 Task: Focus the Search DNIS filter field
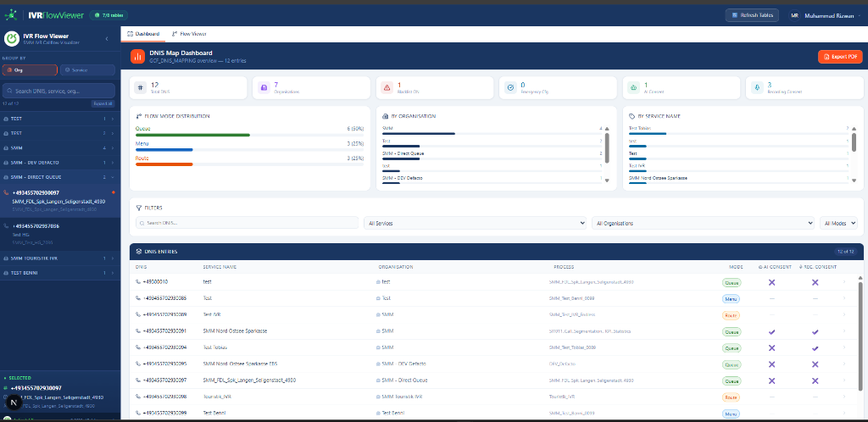[x=247, y=223]
